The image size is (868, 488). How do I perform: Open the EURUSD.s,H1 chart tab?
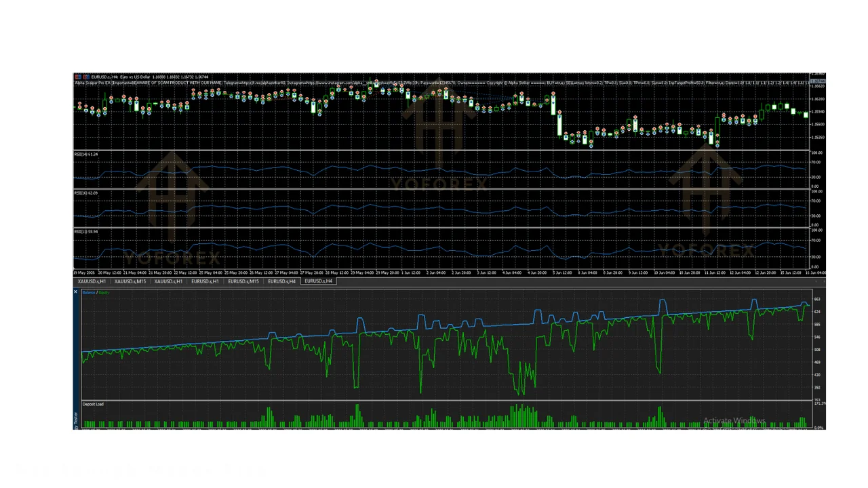pos(205,281)
